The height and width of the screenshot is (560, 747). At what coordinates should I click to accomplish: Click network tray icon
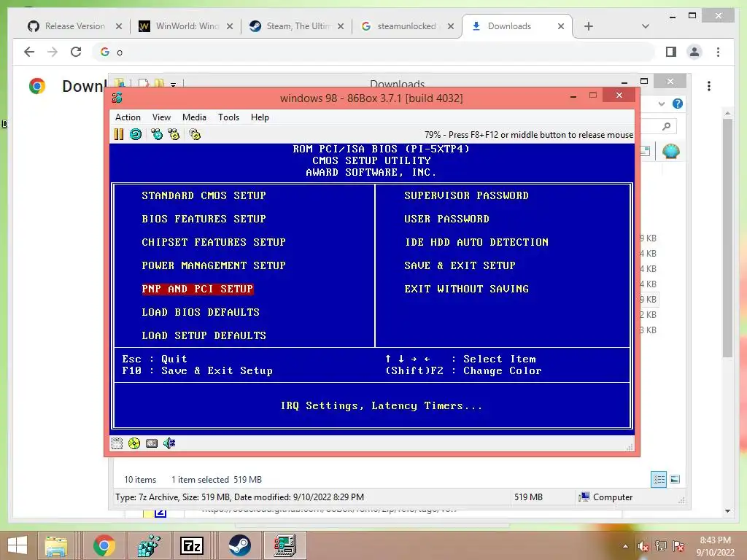click(x=660, y=546)
